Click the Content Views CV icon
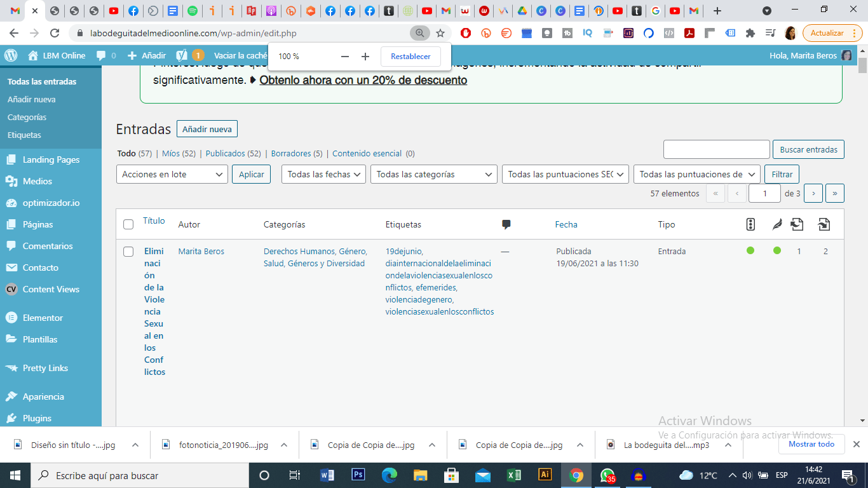 tap(11, 289)
